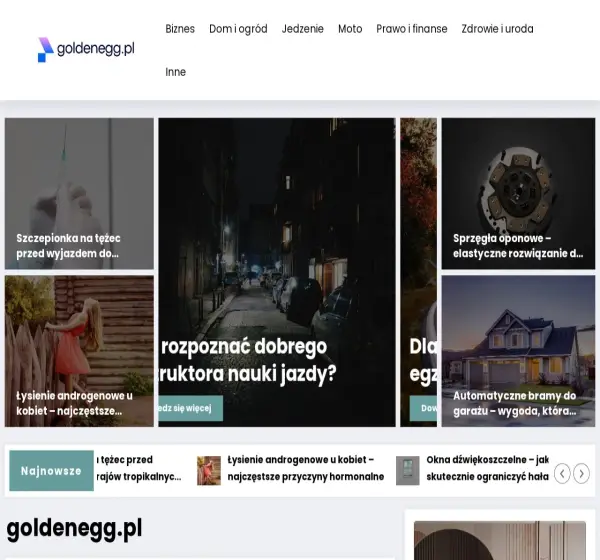Open Zdrowie i uroda category
The width and height of the screenshot is (600, 560).
tap(497, 29)
